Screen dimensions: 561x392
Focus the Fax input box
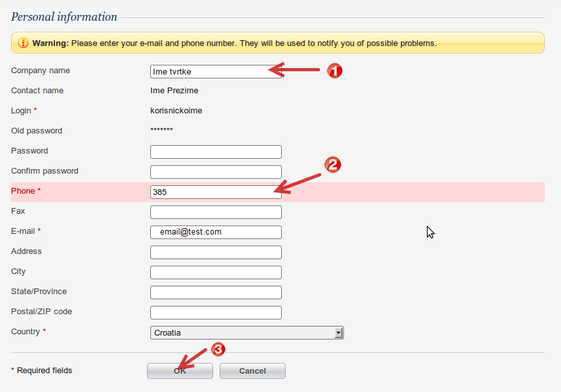216,212
